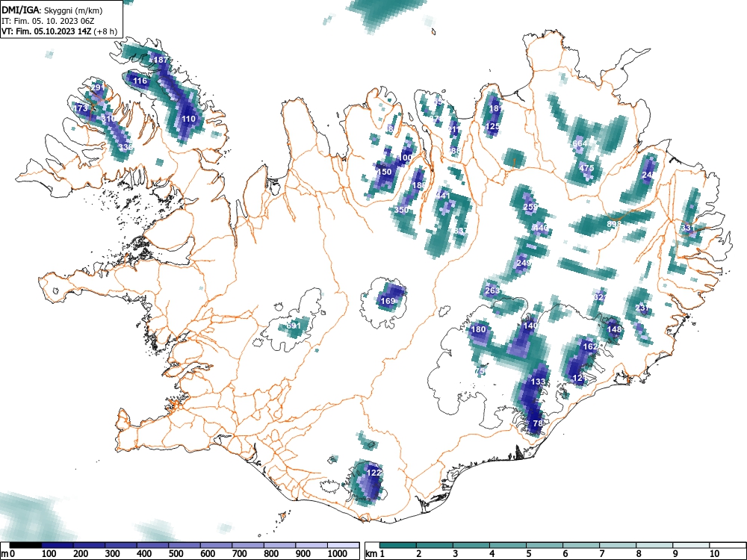The width and height of the screenshot is (747, 560).
Task: Click the visibility value 350
Action: (402, 210)
